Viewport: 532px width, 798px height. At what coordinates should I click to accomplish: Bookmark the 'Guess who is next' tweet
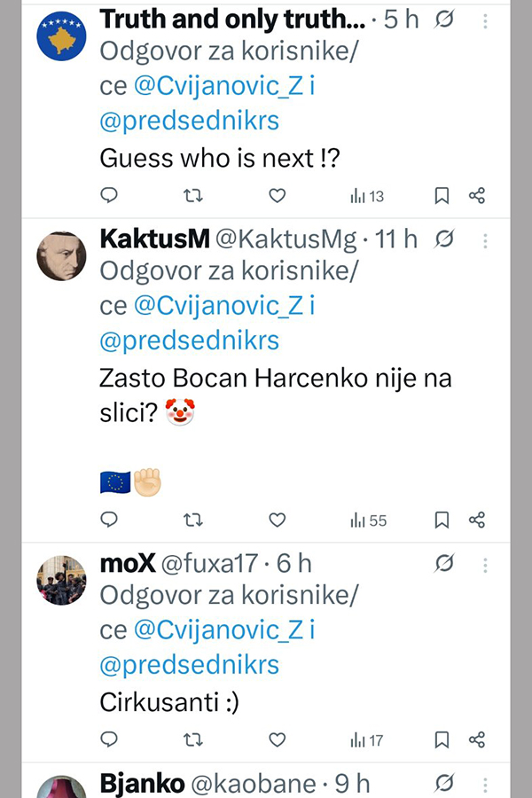442,196
